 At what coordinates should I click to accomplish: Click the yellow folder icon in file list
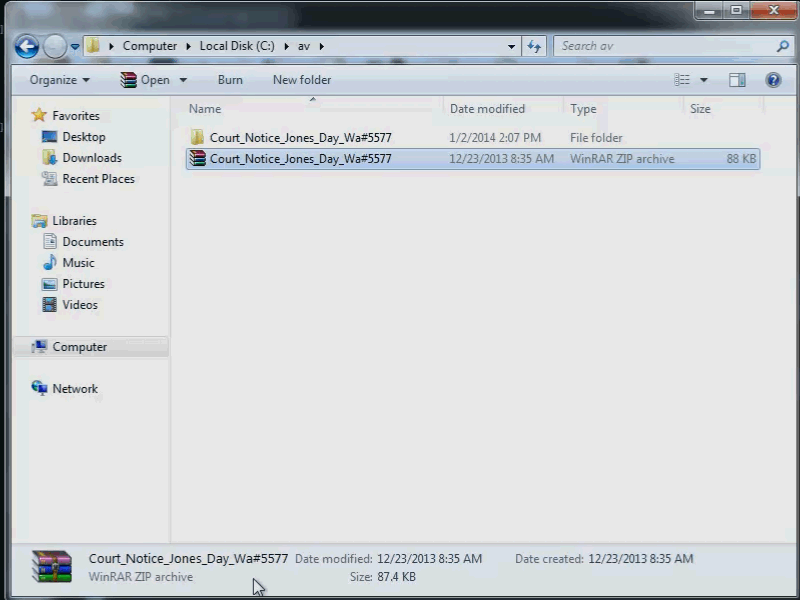coord(197,137)
